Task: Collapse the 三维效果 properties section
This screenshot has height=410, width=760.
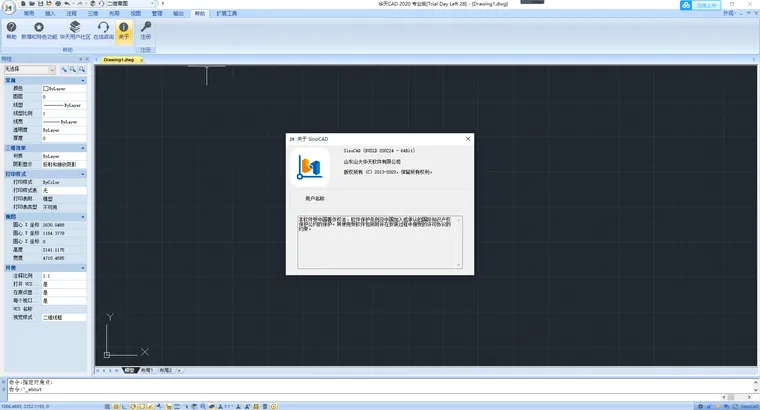Action: [x=83, y=148]
